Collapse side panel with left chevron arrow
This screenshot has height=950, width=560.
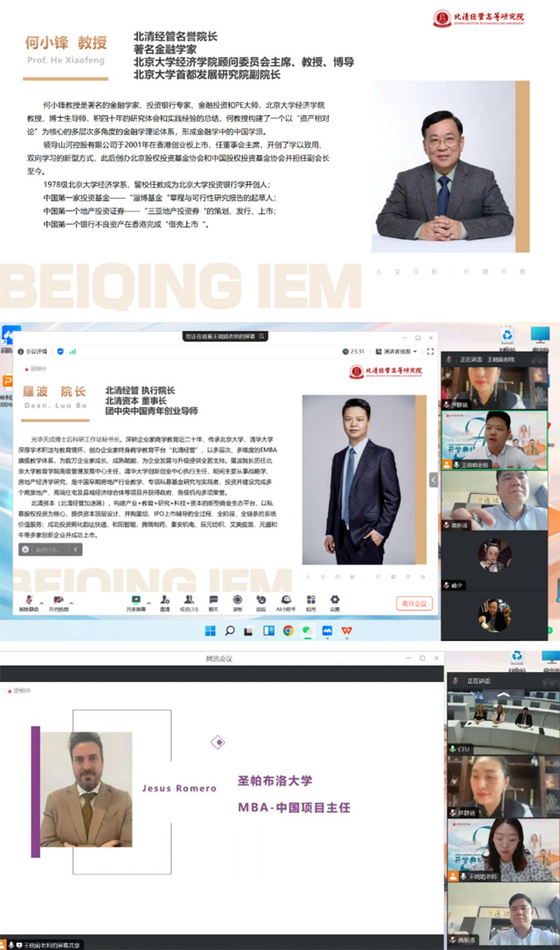[432, 480]
